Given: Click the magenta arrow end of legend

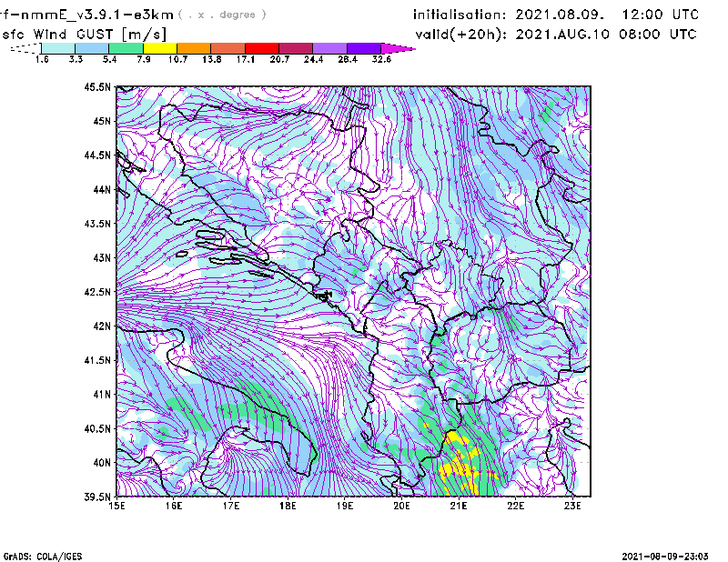Looking at the screenshot, I should point(398,48).
